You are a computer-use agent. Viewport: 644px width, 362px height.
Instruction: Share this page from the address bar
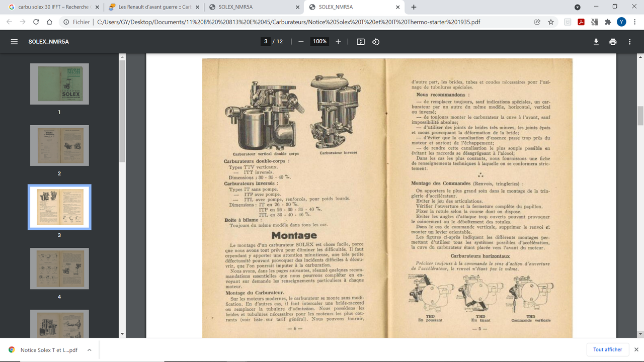coord(537,22)
